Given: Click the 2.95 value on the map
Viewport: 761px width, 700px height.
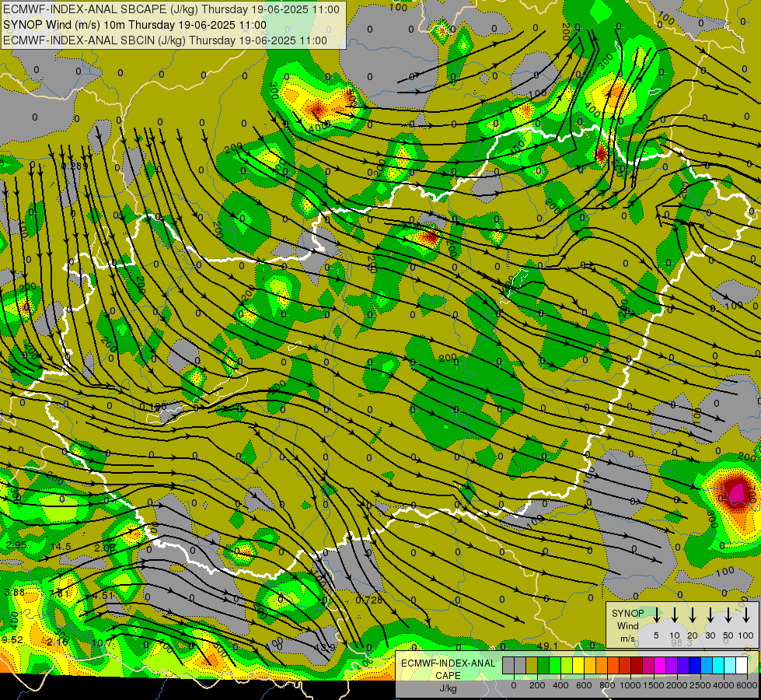Looking at the screenshot, I should coord(16,545).
